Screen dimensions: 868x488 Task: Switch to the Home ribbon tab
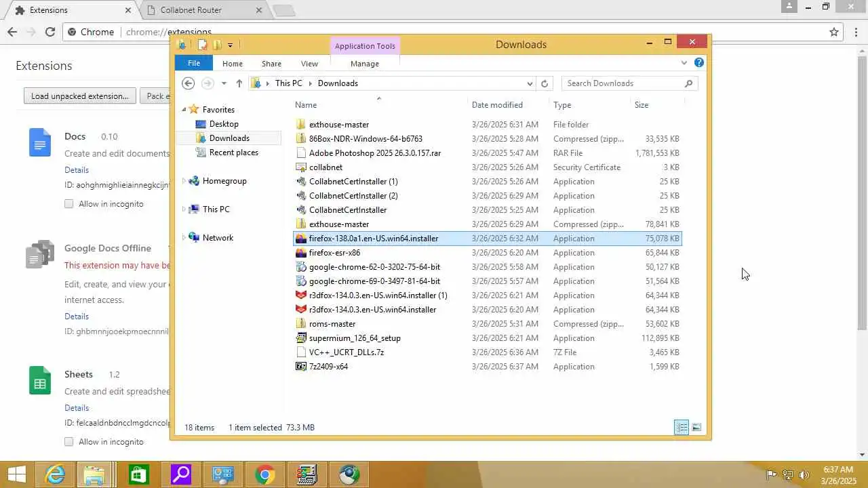pos(233,64)
